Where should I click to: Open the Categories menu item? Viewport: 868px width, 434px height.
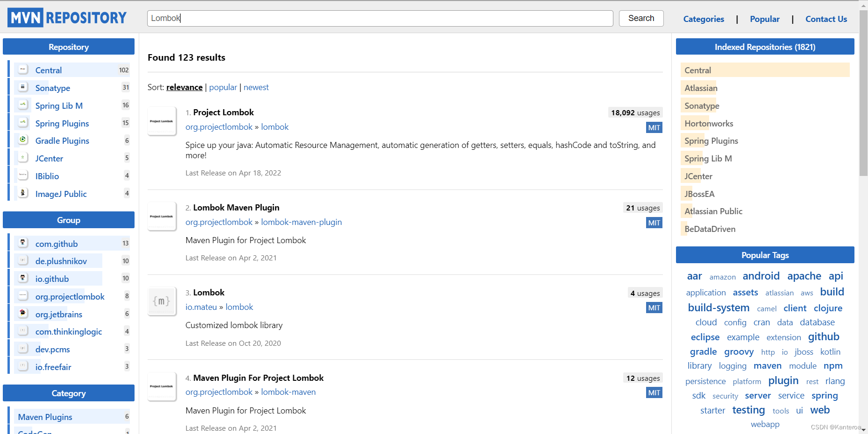pyautogui.click(x=704, y=19)
